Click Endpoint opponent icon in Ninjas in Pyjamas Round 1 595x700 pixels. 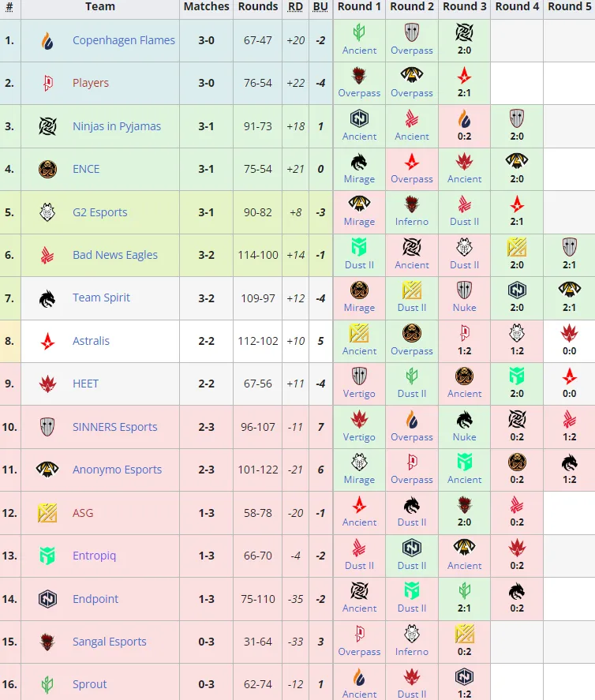click(x=359, y=118)
